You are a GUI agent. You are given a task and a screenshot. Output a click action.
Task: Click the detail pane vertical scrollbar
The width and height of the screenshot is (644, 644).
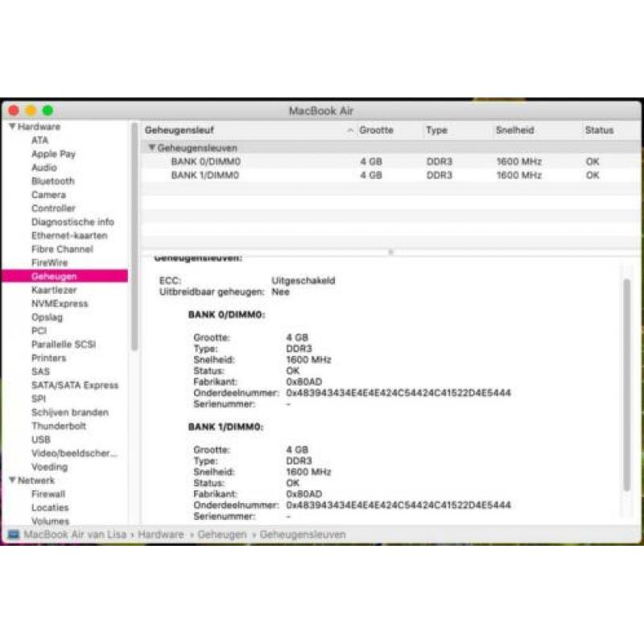pos(626,384)
